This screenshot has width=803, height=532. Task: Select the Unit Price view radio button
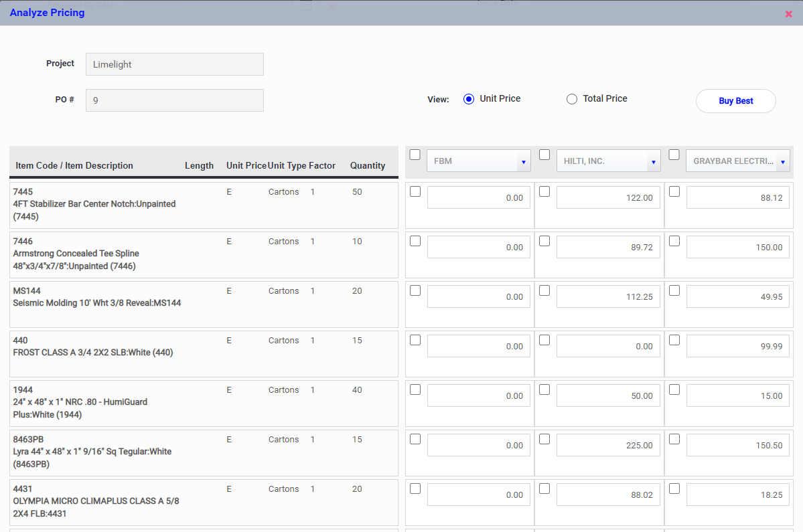469,99
